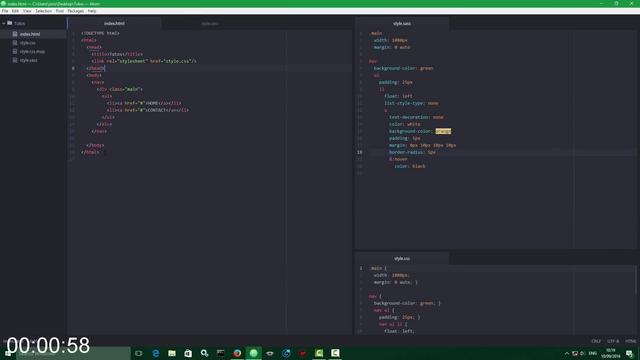The image size is (640, 360).
Task: Open the first green Camtasia icon on taskbar
Action: click(319, 353)
